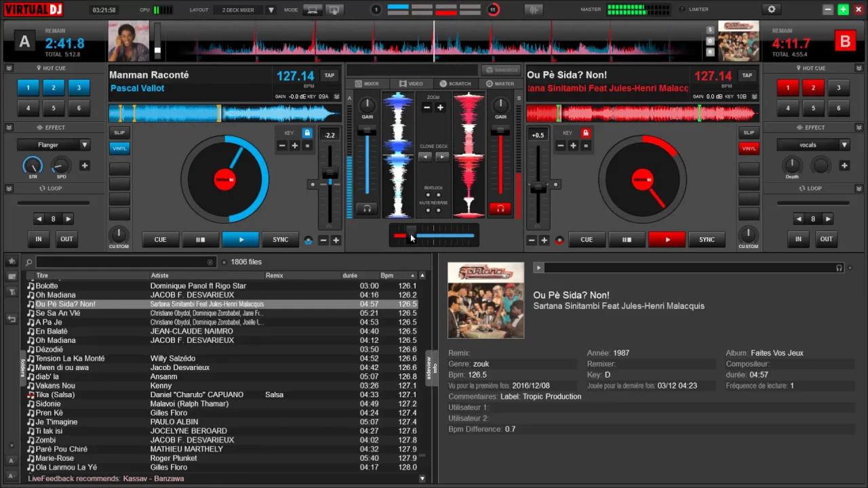
Task: Adjust deck B volume fader
Action: pos(500,129)
